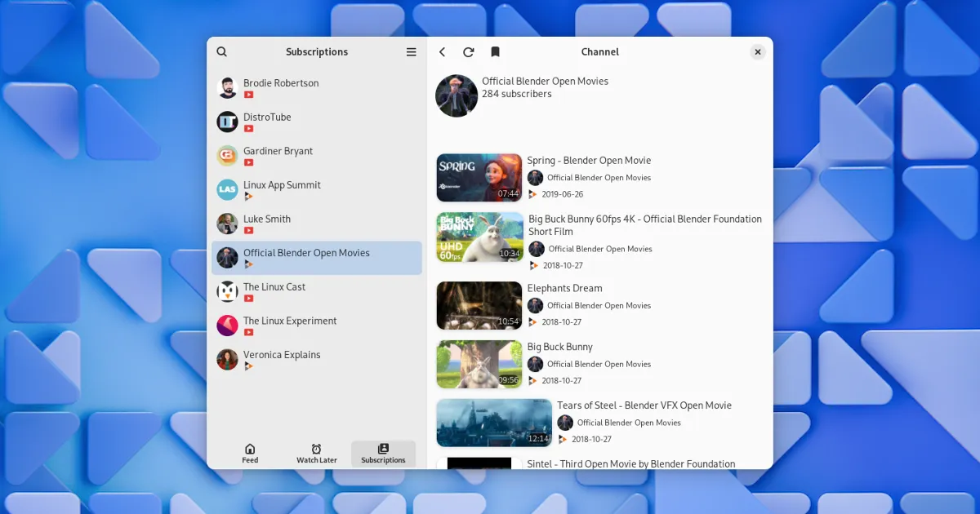This screenshot has width=980, height=514.
Task: Click the Elephants Dream video title
Action: [x=564, y=288]
